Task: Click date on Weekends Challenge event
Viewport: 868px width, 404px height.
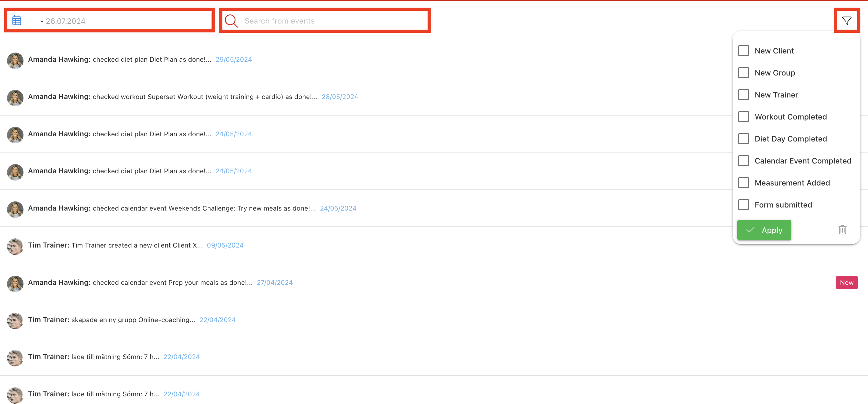Action: coord(338,208)
